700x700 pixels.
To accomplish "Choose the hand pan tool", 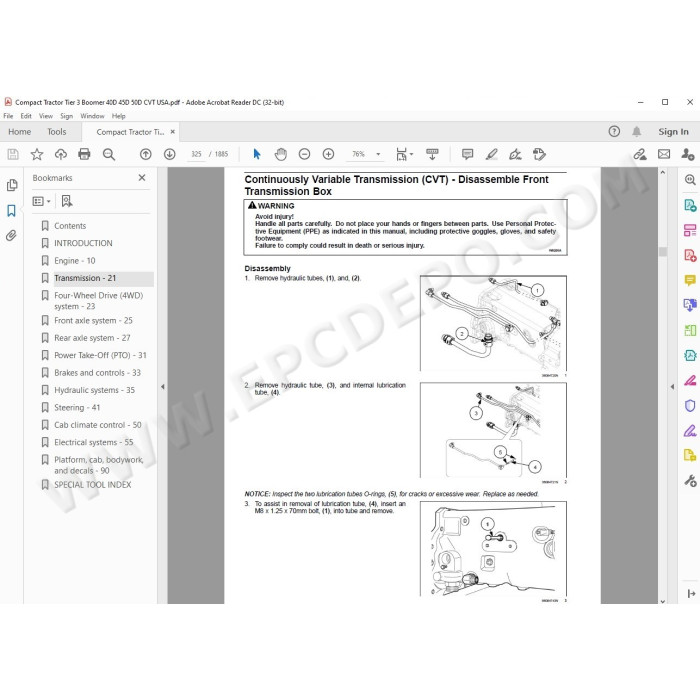I will (280, 154).
